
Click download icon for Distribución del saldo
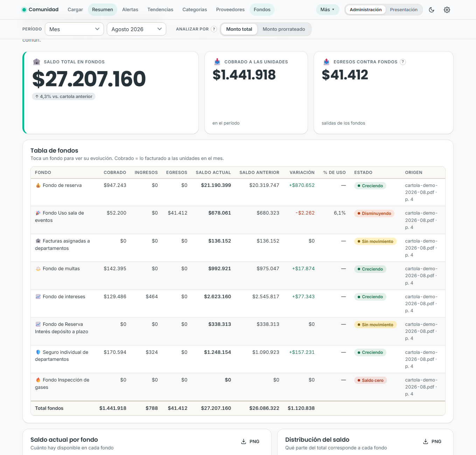[x=426, y=442]
